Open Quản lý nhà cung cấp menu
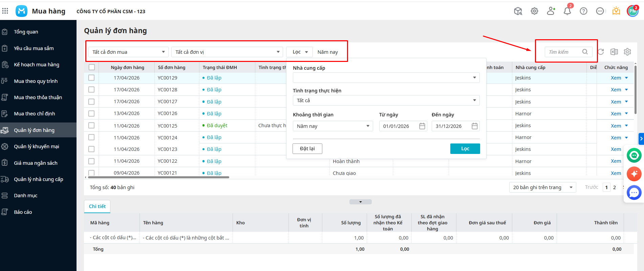Viewport: 644px width, 271px height. (38, 179)
